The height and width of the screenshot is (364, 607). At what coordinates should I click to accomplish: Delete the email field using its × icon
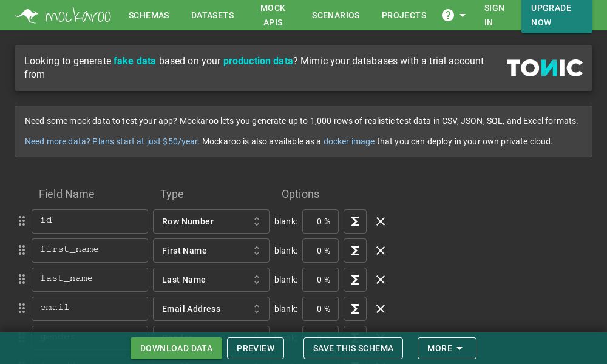coord(381,309)
